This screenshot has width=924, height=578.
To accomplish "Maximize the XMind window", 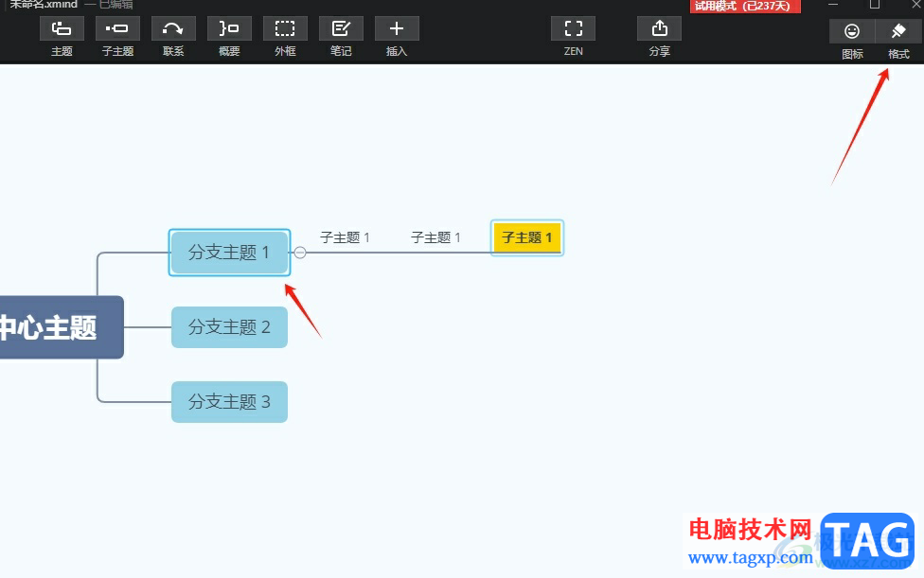I will click(x=875, y=5).
